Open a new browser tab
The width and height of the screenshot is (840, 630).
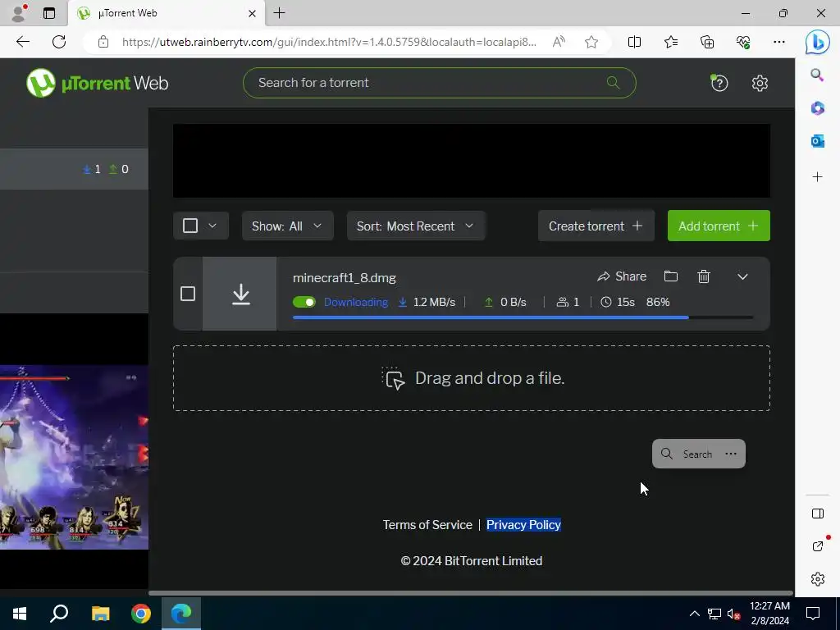pos(279,13)
